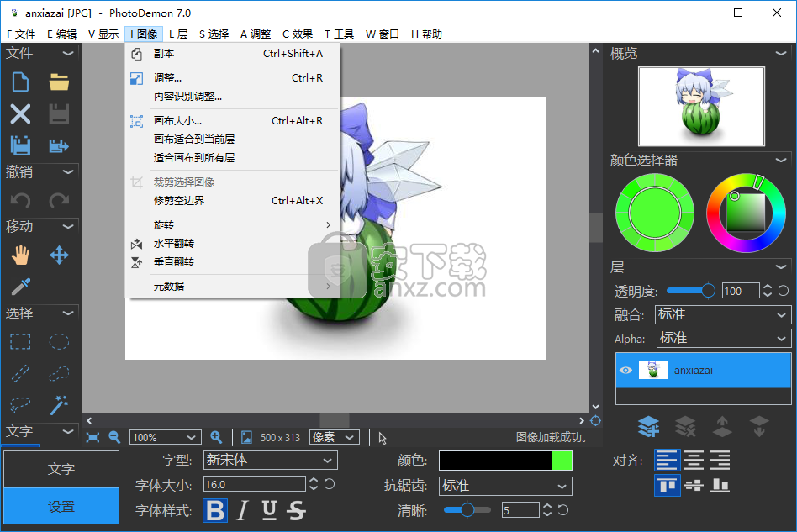The height and width of the screenshot is (532, 797).
Task: Set horizontal text alignment to right
Action: (x=720, y=460)
